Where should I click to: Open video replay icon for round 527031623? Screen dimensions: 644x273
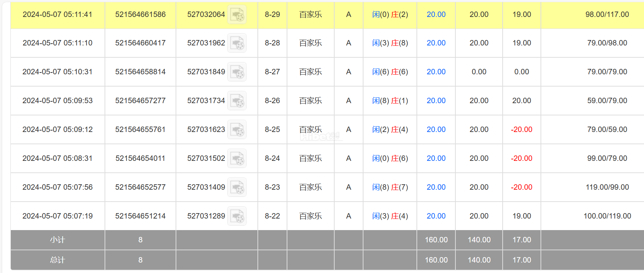coord(237,129)
